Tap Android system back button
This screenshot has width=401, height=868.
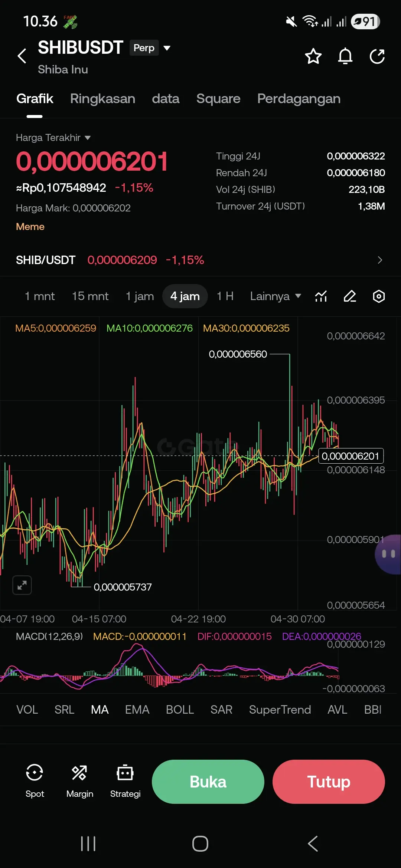(x=313, y=844)
